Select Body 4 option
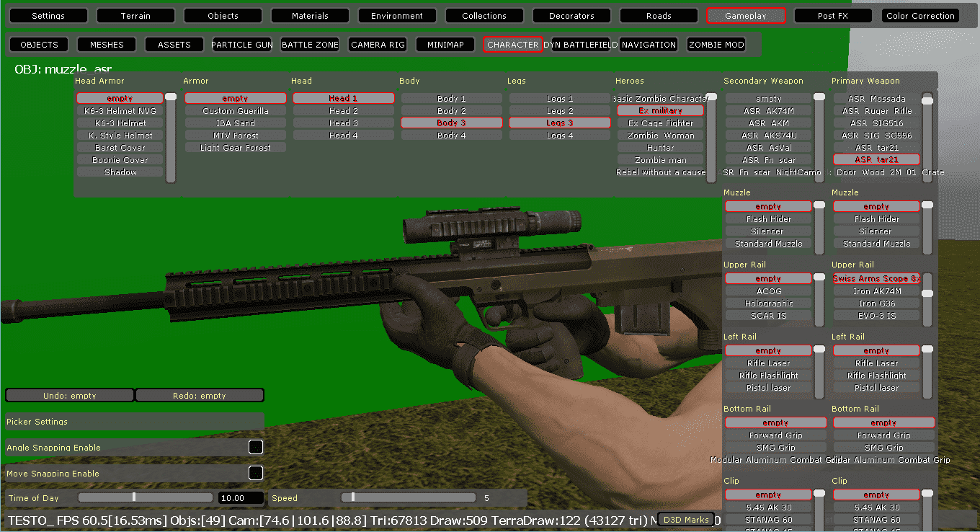Screen dimensions: 980x532 (452, 136)
